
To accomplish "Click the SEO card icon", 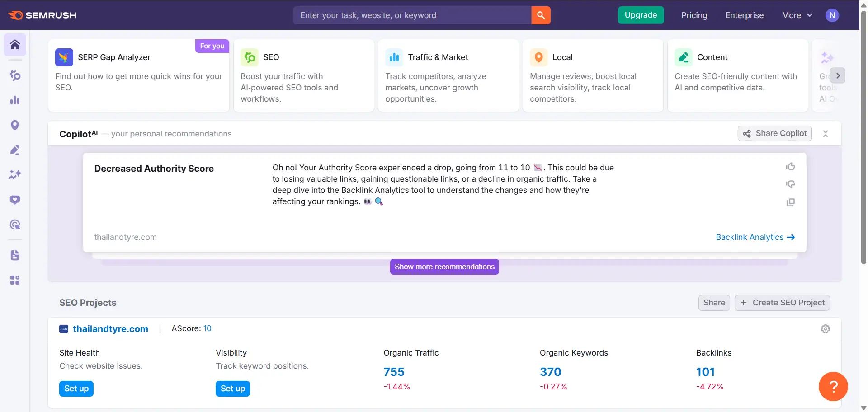I will pyautogui.click(x=250, y=57).
